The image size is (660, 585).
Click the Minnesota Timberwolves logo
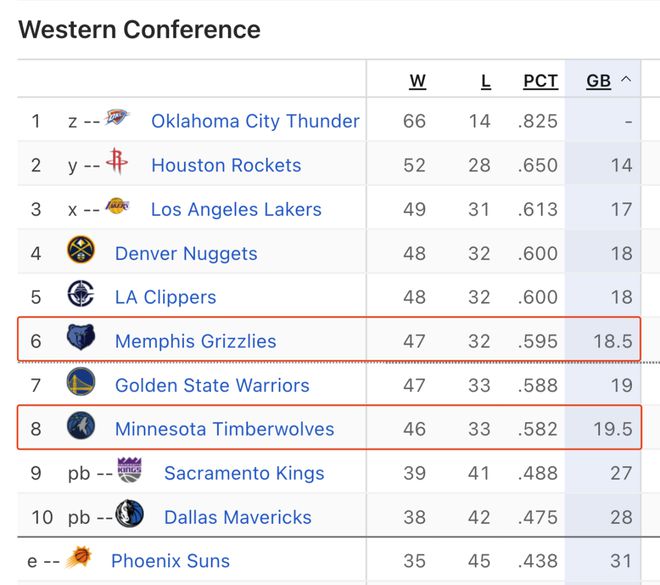pyautogui.click(x=81, y=425)
